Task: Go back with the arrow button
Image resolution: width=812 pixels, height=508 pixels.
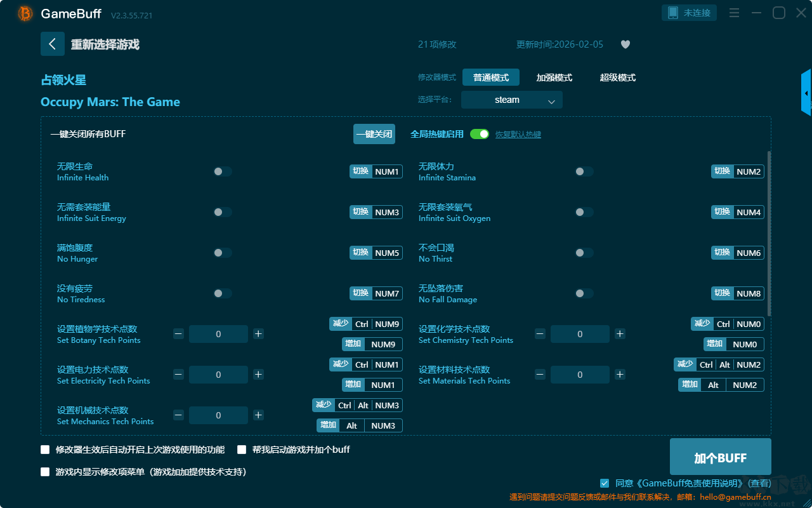Action: tap(53, 44)
